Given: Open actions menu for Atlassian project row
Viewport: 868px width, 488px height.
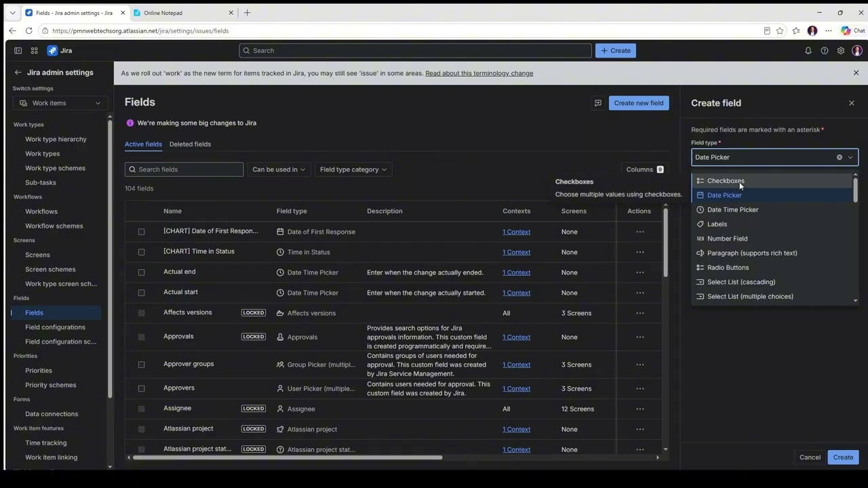Looking at the screenshot, I should pos(640,429).
